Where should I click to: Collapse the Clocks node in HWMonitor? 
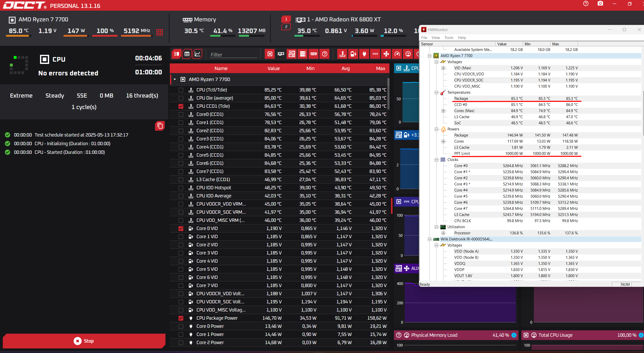tap(436, 160)
